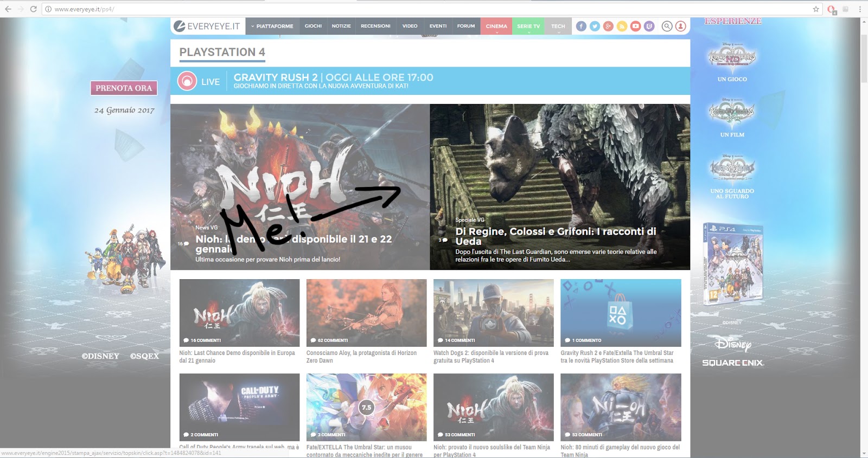Open Di Regine, Colossi e Grifoni article
This screenshot has height=458, width=868.
click(556, 236)
